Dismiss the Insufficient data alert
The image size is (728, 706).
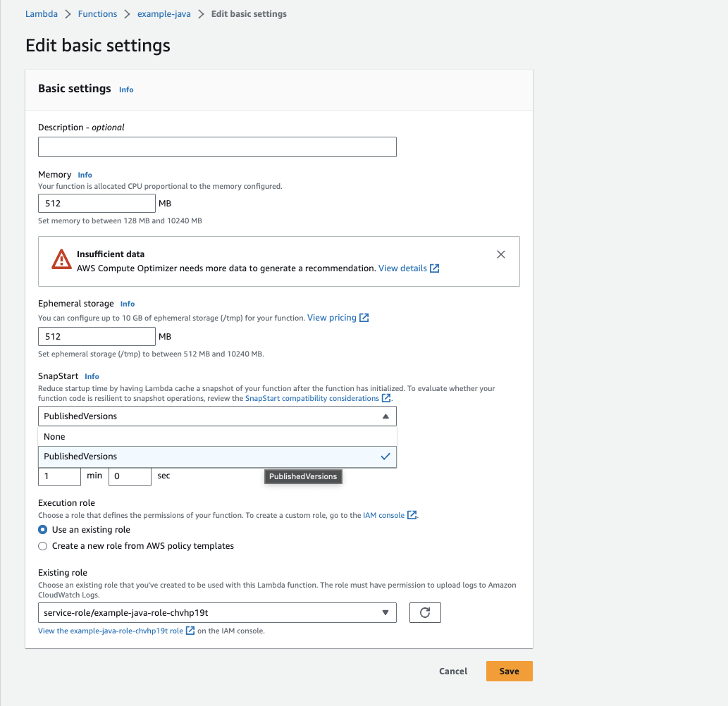pos(501,254)
